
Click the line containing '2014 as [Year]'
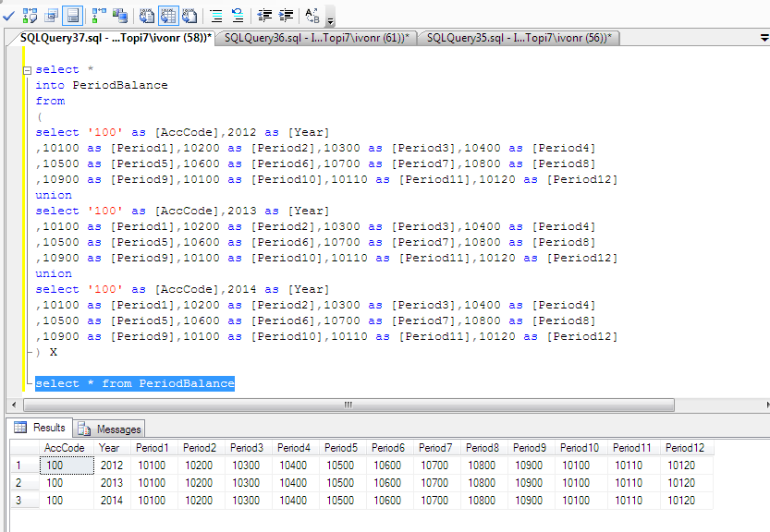183,290
